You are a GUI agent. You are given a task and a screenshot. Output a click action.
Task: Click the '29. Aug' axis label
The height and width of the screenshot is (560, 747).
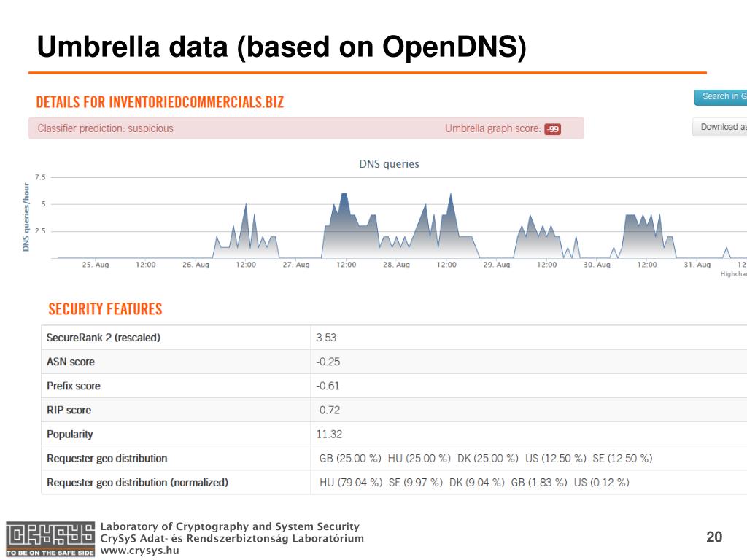(496, 265)
